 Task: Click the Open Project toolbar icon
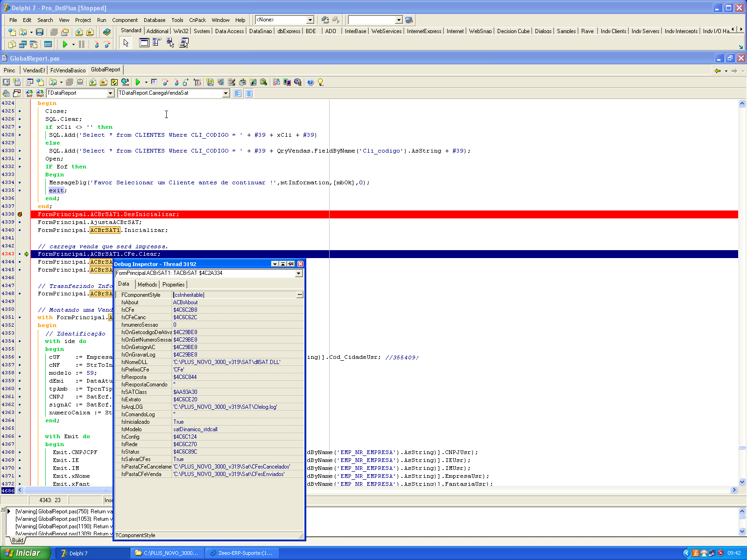[65, 32]
